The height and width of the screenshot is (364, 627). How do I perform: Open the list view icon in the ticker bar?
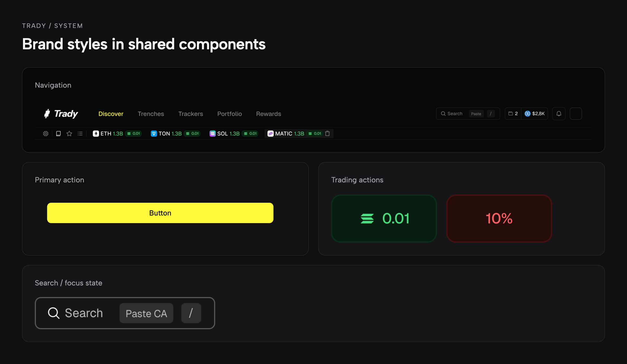point(80,134)
